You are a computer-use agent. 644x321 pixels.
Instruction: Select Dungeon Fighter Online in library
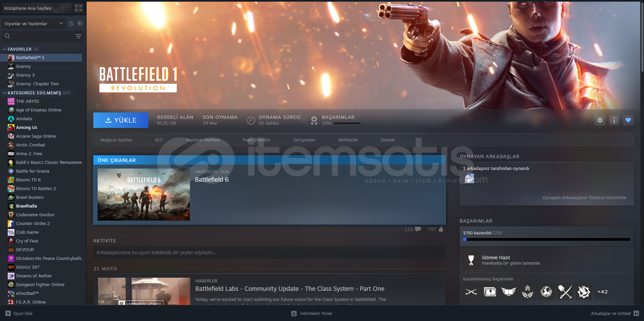coord(40,285)
